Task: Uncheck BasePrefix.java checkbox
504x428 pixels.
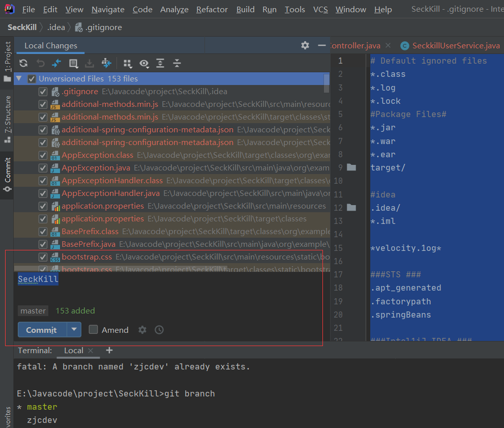Action: click(43, 244)
